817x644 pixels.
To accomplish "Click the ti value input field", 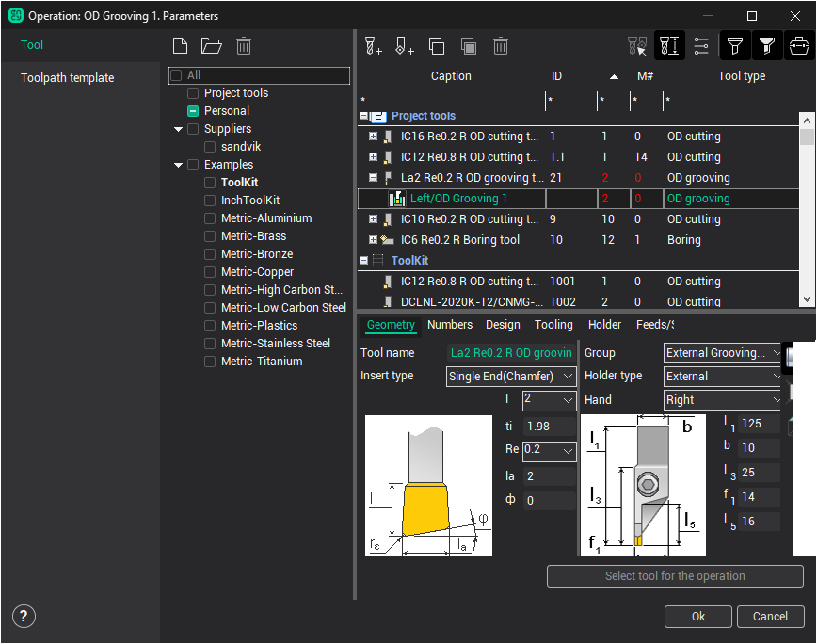I will click(x=549, y=428).
